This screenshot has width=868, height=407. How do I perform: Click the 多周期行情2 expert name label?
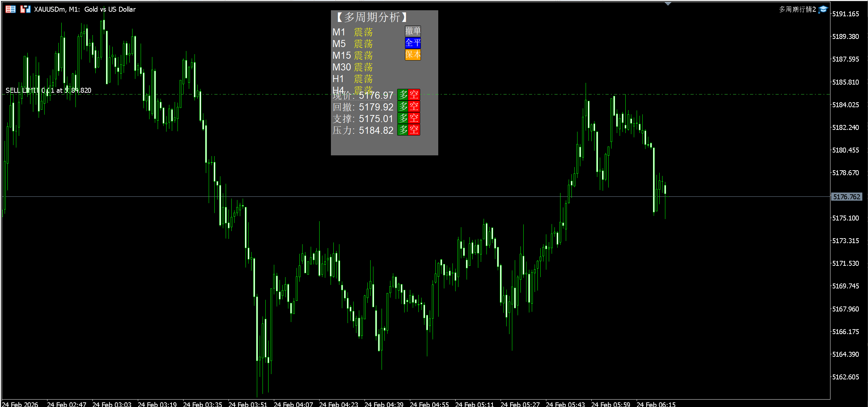[x=797, y=10]
